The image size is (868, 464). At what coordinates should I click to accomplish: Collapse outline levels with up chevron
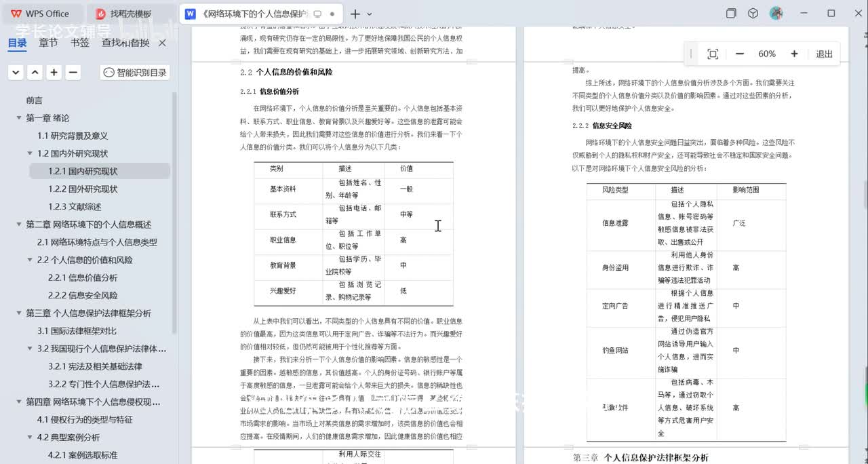[x=35, y=73]
